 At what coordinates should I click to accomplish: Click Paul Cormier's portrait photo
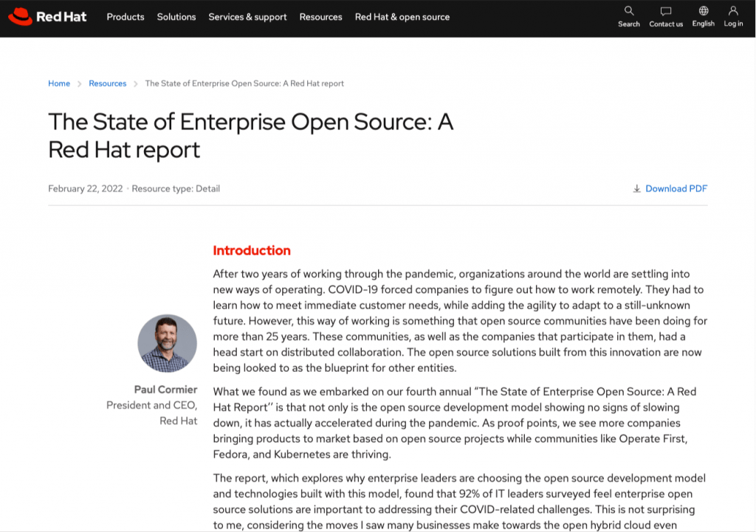pyautogui.click(x=168, y=343)
